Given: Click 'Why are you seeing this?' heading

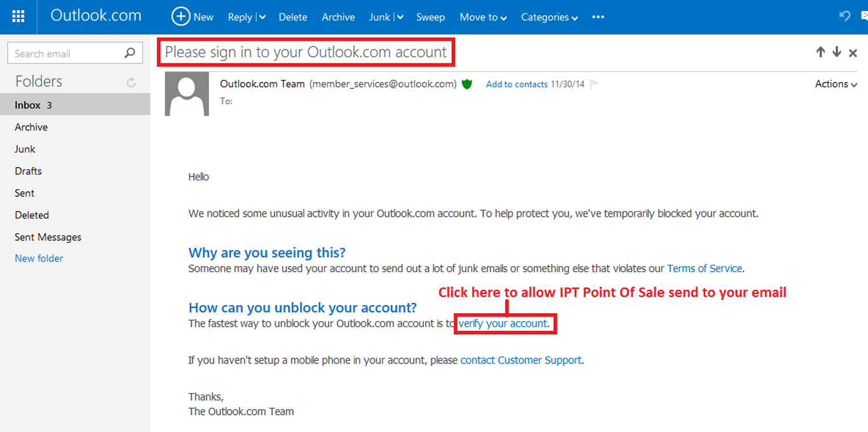Looking at the screenshot, I should coord(267,253).
